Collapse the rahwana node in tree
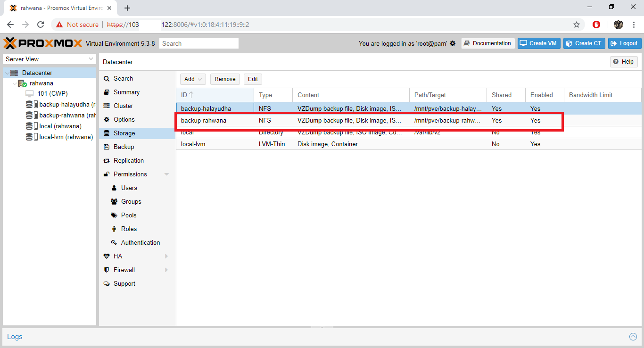 pos(15,83)
